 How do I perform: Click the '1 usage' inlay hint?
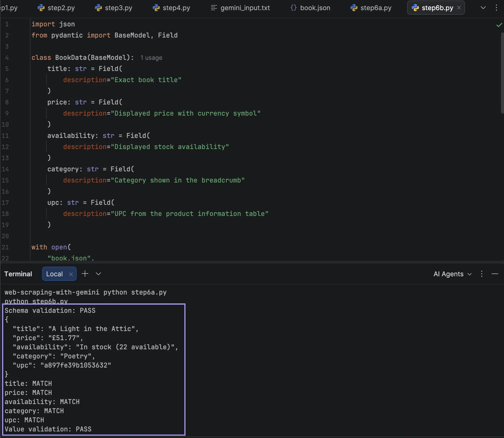pos(151,58)
